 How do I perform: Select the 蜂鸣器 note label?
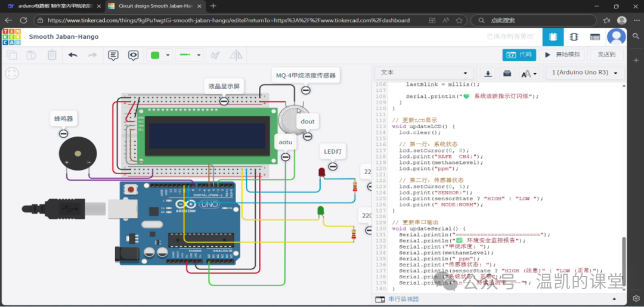63,119
